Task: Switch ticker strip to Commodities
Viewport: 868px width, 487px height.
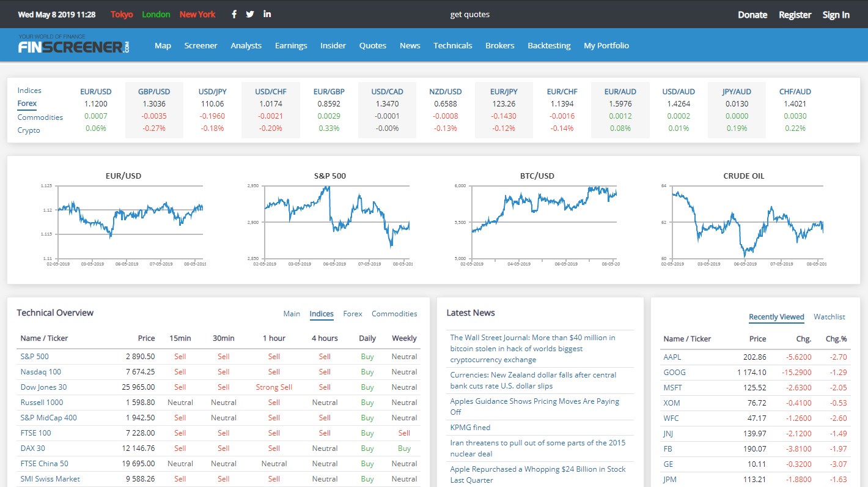Action: coord(40,117)
